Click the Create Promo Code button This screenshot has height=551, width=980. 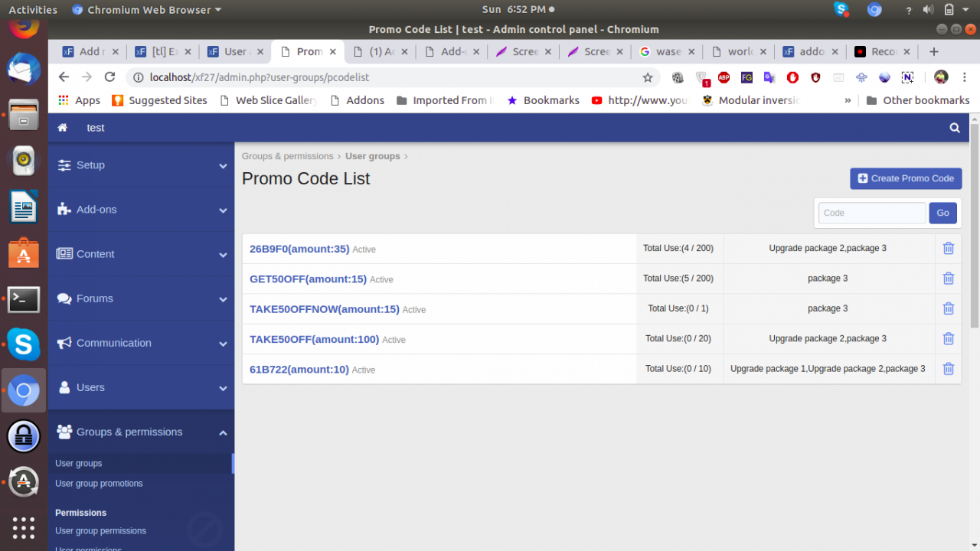coord(906,178)
